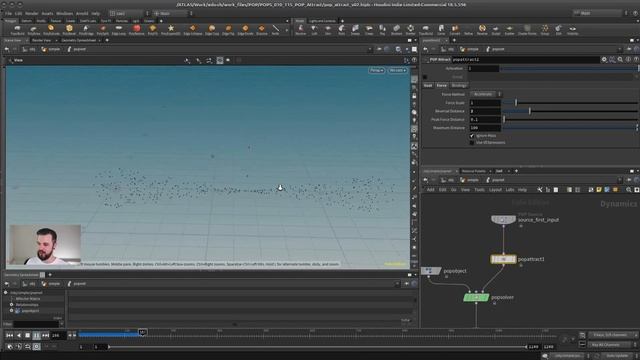Click the current frame number field

tap(57, 336)
